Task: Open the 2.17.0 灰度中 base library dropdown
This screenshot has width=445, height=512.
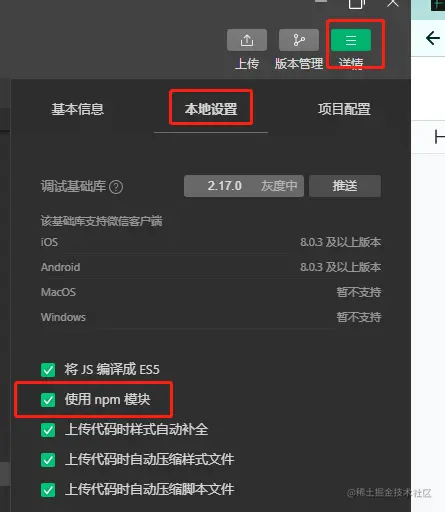Action: [x=244, y=186]
